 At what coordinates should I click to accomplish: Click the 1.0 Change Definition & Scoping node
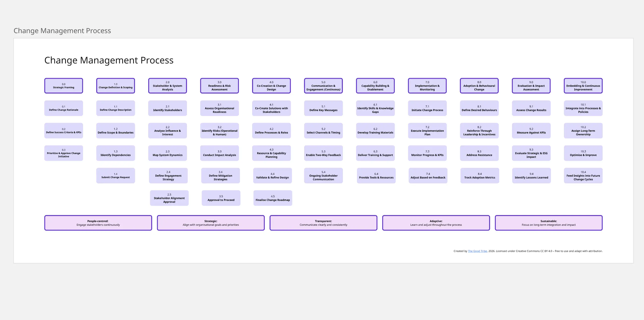(116, 86)
